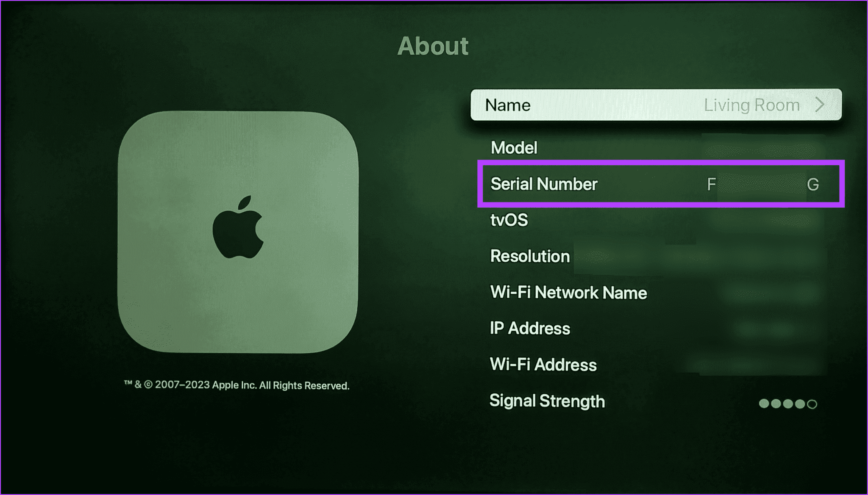The image size is (868, 495).
Task: Select the Model row
Action: (x=656, y=148)
